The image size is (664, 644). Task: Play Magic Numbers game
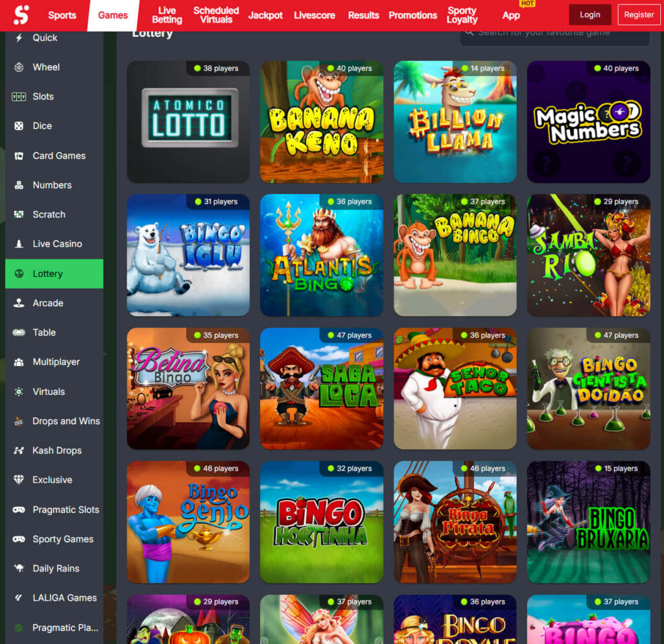588,122
